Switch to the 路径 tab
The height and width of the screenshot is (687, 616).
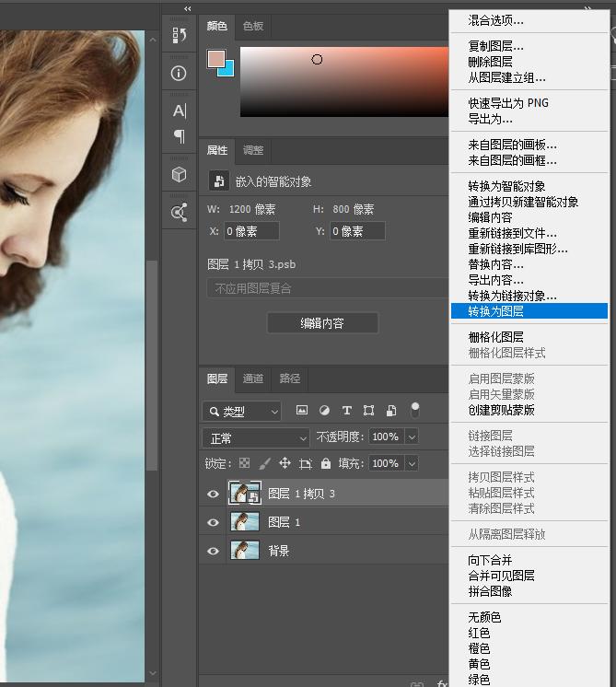click(x=290, y=378)
